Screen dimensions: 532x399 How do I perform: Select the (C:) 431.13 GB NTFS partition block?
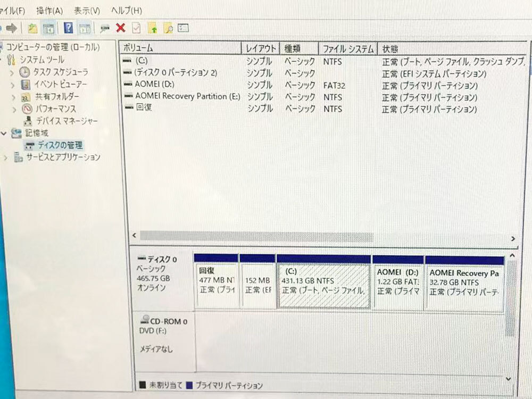[x=323, y=281]
